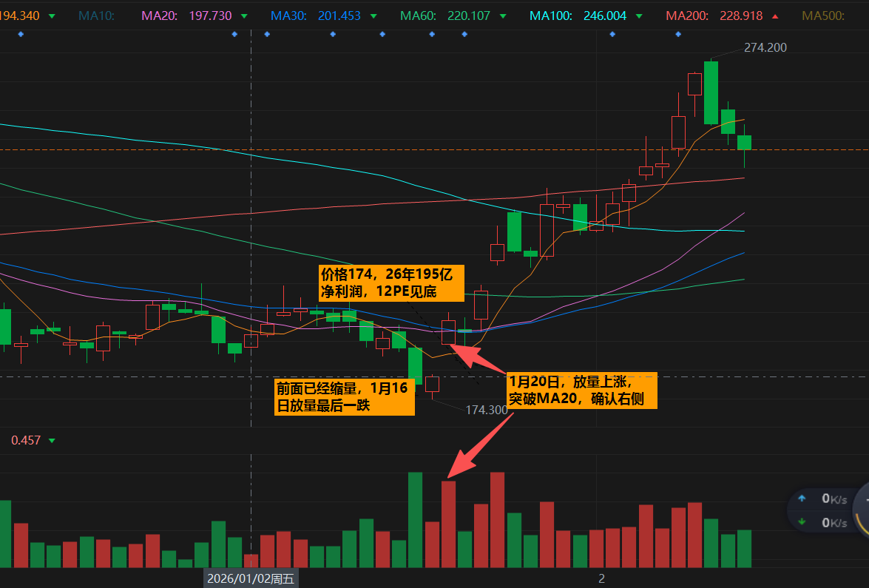
Task: Open the green arrow beside the 194.340 value
Action: (x=52, y=16)
